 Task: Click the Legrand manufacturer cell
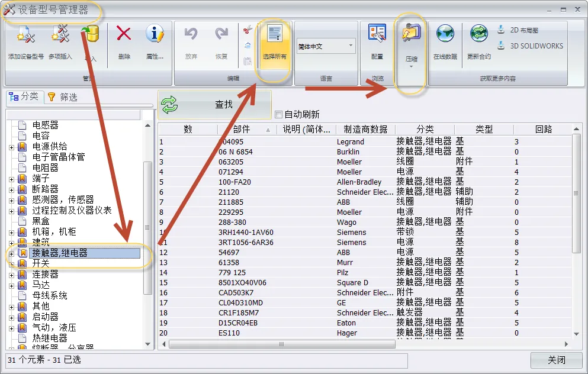[350, 141]
